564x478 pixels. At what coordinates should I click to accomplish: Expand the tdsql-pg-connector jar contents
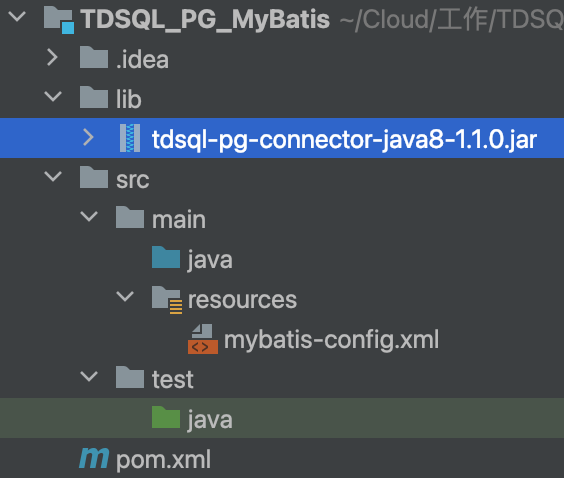click(x=88, y=137)
